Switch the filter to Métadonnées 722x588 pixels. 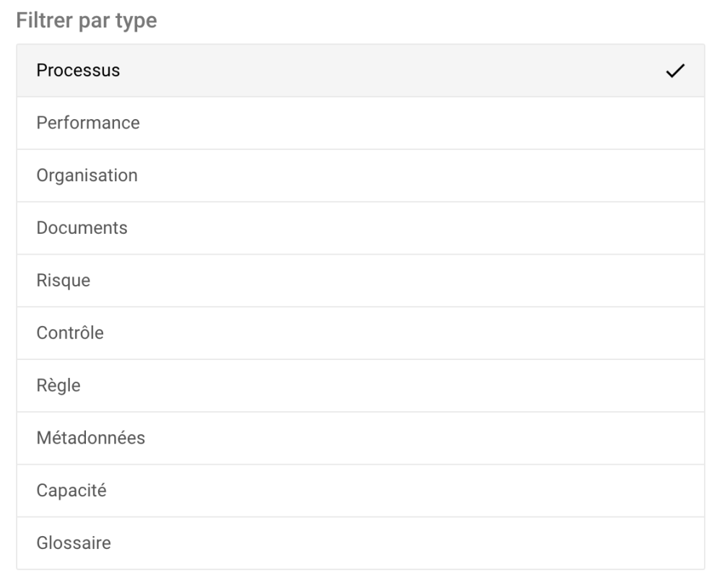[91, 438]
